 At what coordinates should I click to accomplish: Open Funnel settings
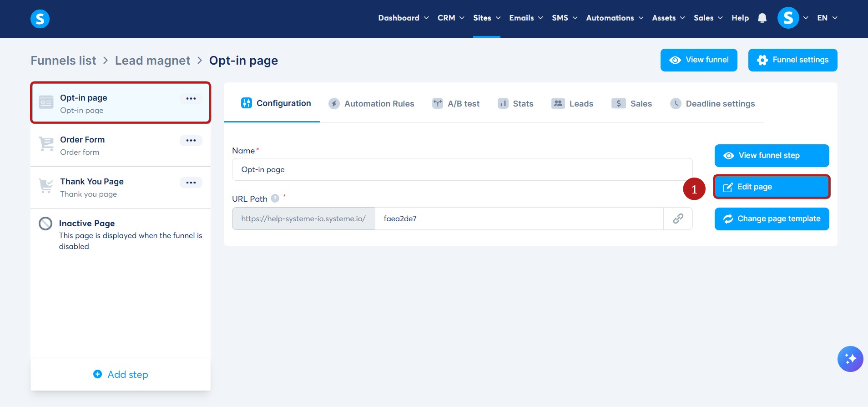(x=792, y=60)
